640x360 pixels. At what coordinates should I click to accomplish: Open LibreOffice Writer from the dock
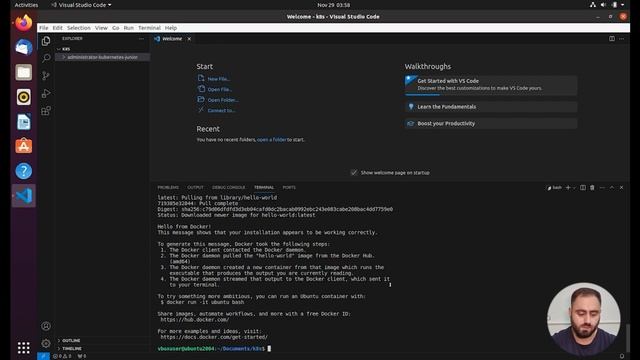[x=24, y=122]
